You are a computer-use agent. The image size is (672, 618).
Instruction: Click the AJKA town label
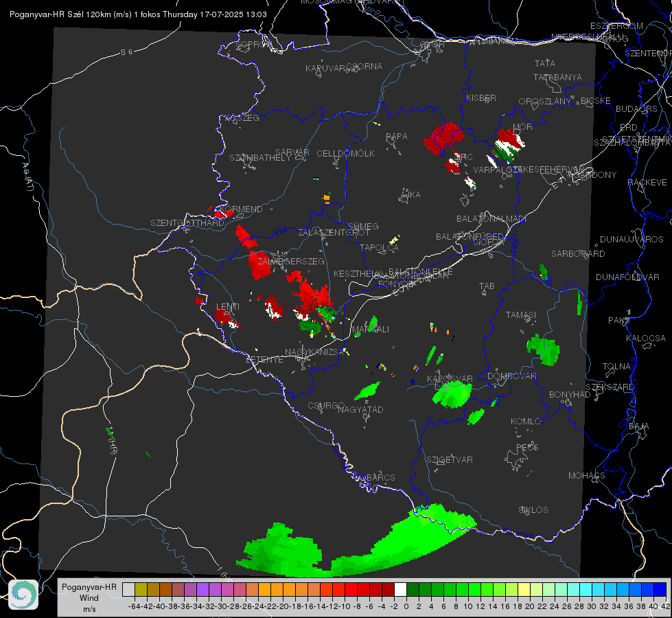[x=410, y=195]
